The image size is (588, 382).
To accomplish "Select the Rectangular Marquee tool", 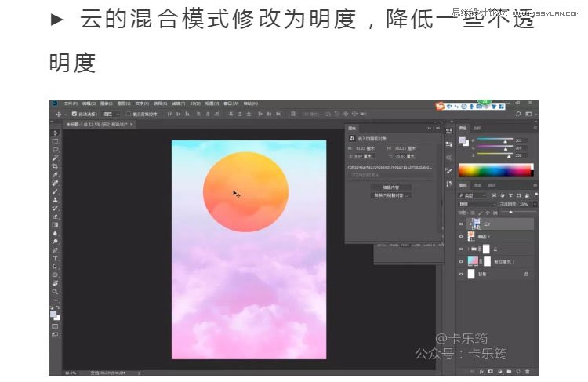I will 55,140.
